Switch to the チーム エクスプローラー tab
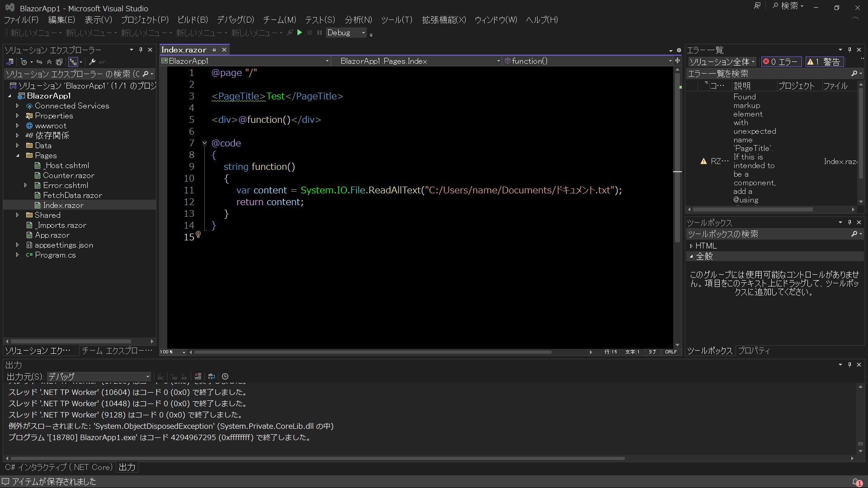The image size is (868, 488). (117, 351)
